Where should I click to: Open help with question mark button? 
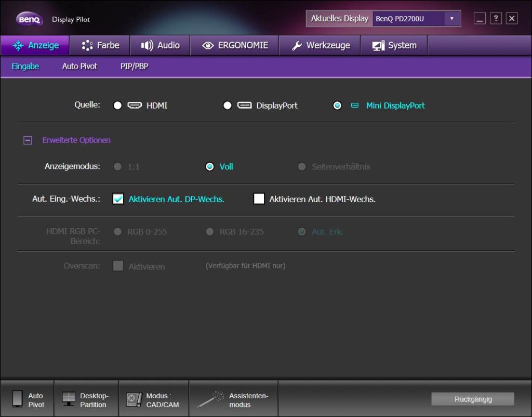coord(496,18)
